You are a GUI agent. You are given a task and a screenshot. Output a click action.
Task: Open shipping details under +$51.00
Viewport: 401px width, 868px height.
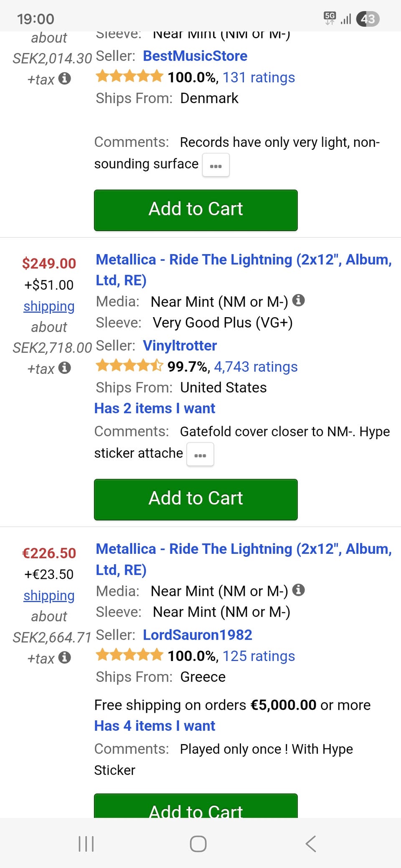(x=49, y=306)
